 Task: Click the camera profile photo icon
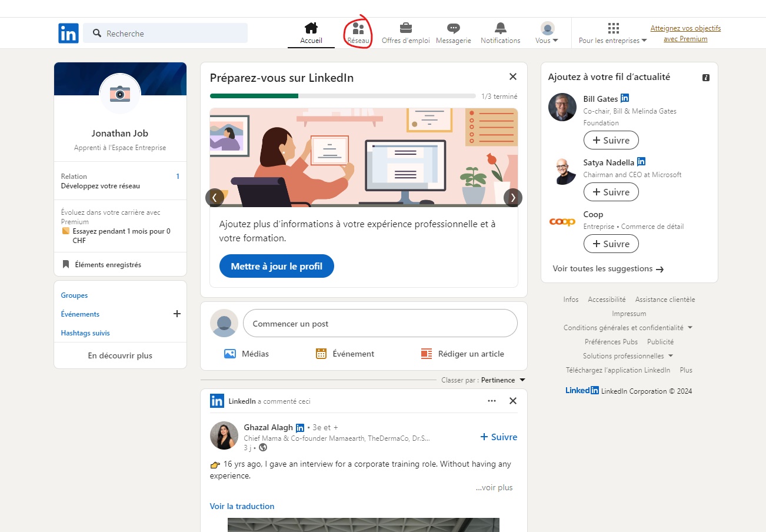coord(120,94)
